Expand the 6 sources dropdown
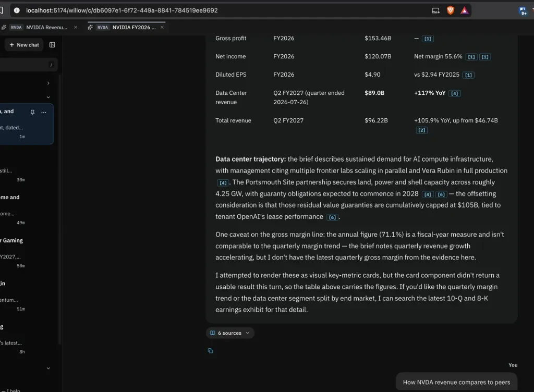The image size is (534, 392). tap(230, 333)
